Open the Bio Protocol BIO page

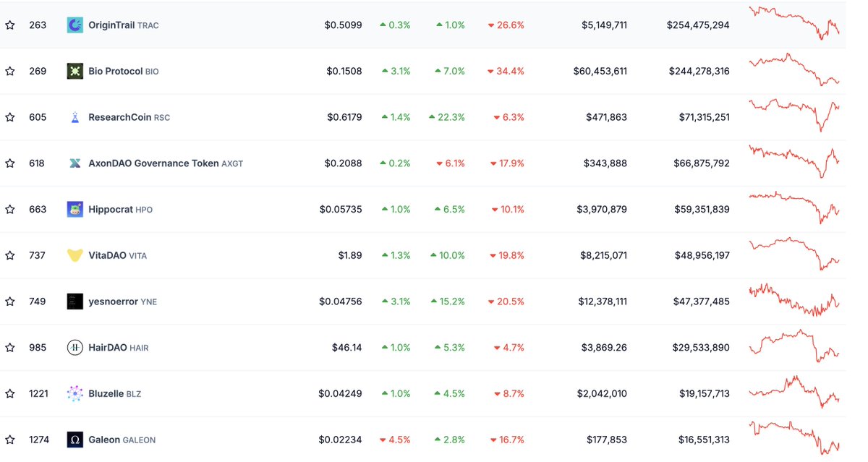click(x=124, y=72)
